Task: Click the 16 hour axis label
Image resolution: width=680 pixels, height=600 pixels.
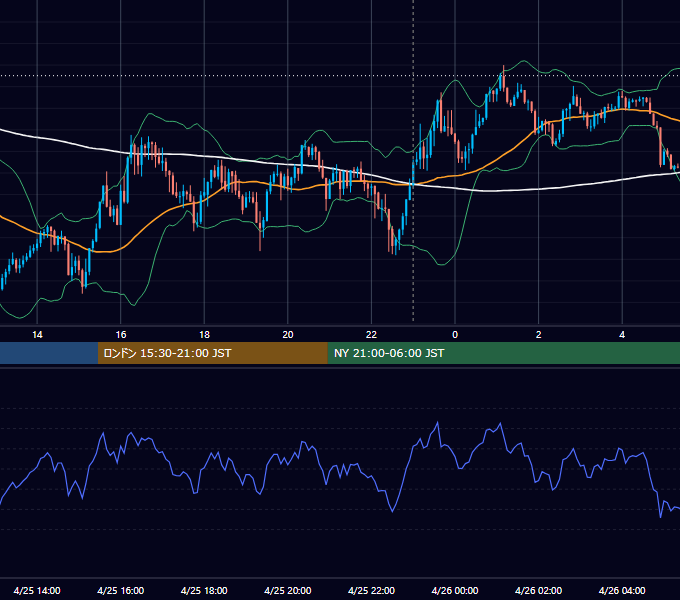Action: [121, 335]
